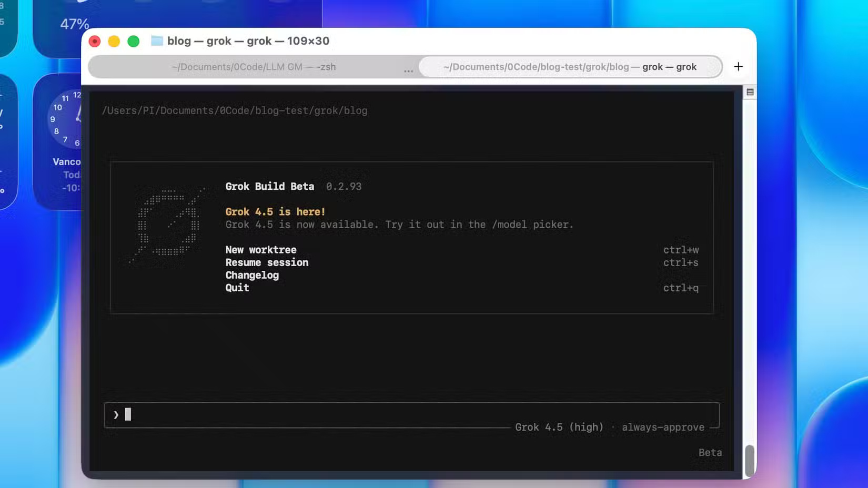The image size is (868, 488).
Task: Click the '/model picker' availability message
Action: pos(399,225)
